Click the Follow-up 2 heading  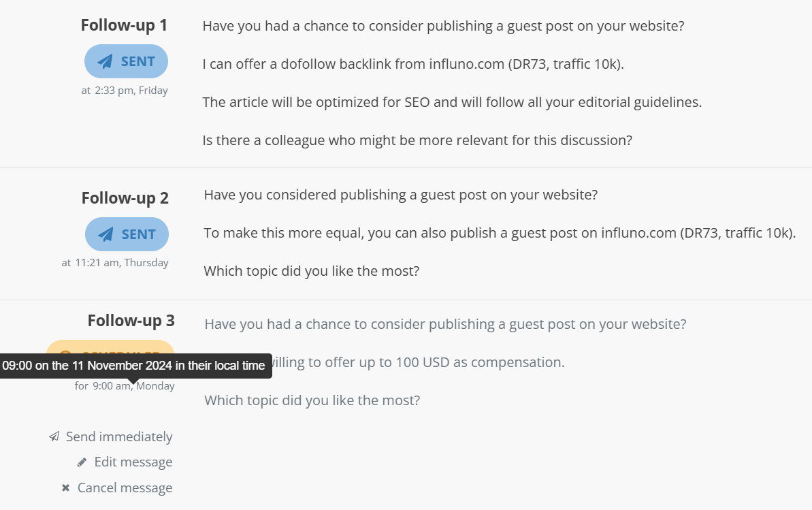point(125,198)
